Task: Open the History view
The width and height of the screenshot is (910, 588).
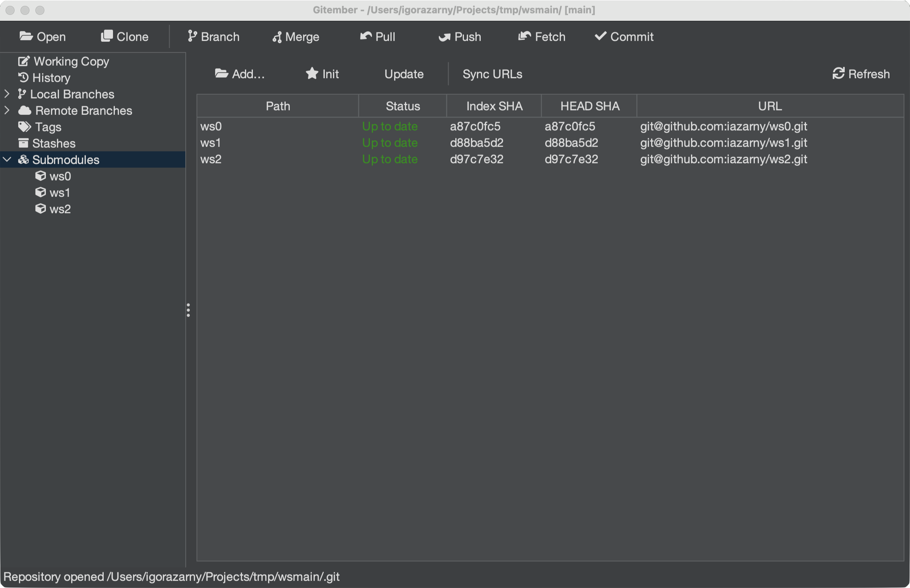Action: point(51,78)
